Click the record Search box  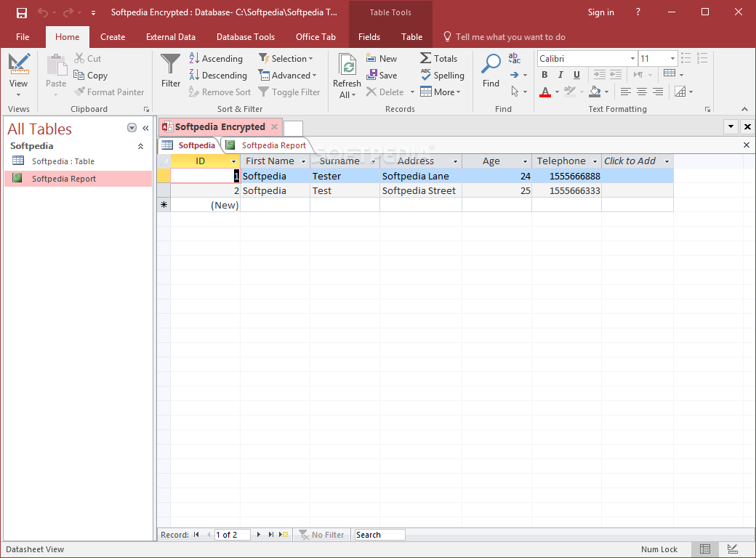point(379,535)
